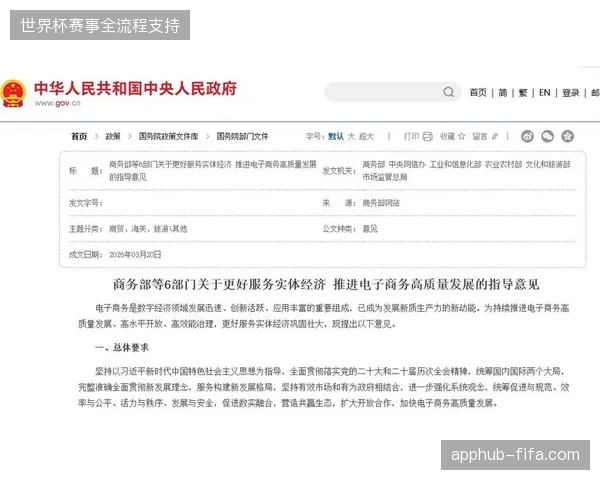
Task: Share via the Qzone star icon
Action: (567, 136)
